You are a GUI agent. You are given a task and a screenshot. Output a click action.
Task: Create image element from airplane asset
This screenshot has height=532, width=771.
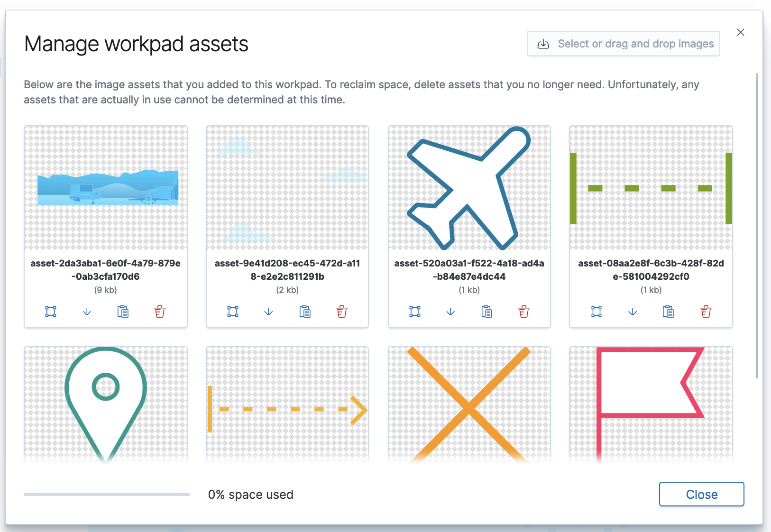pyautogui.click(x=415, y=312)
